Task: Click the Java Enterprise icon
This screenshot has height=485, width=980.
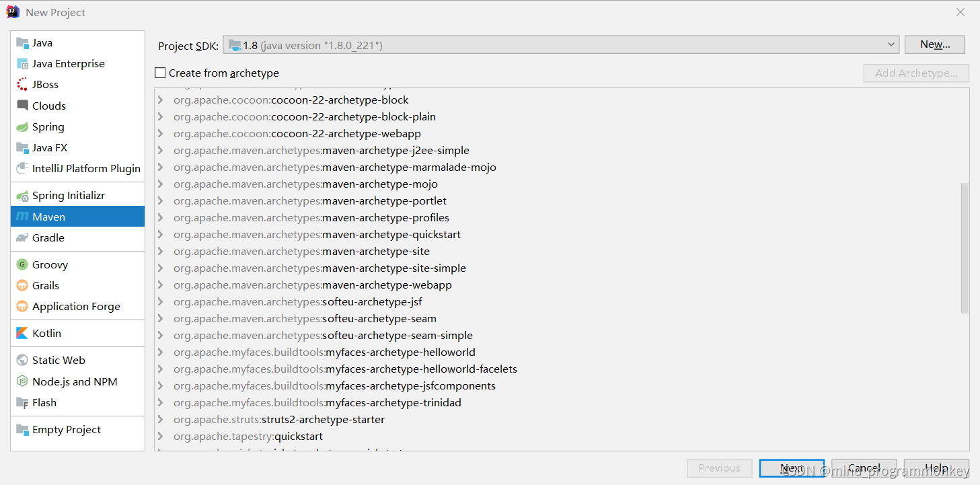Action: coord(22,64)
